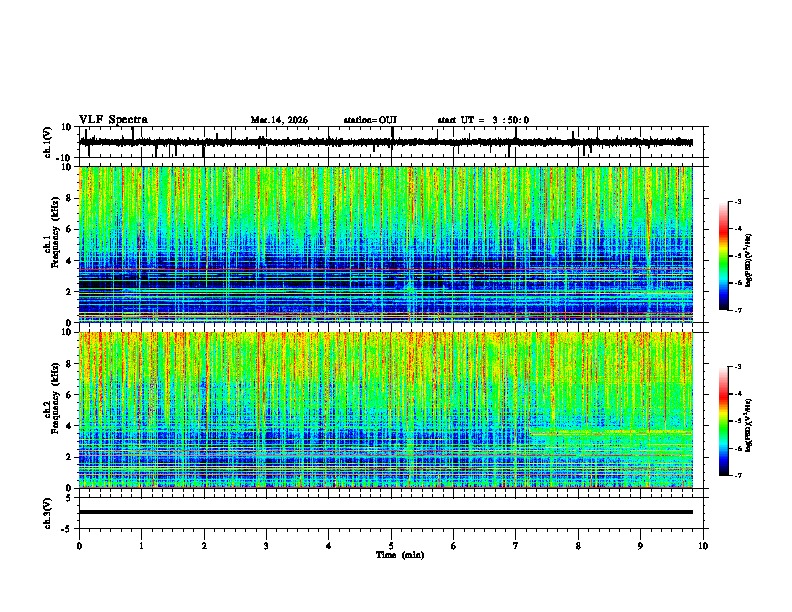
Task: Click the time axis tick label '7'
Action: pos(516,546)
